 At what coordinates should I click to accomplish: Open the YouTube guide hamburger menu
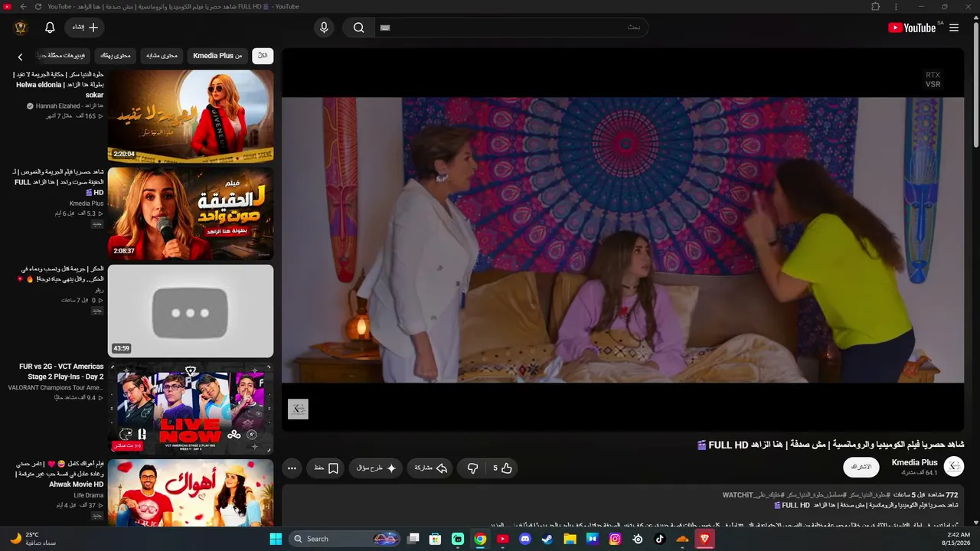tap(954, 28)
